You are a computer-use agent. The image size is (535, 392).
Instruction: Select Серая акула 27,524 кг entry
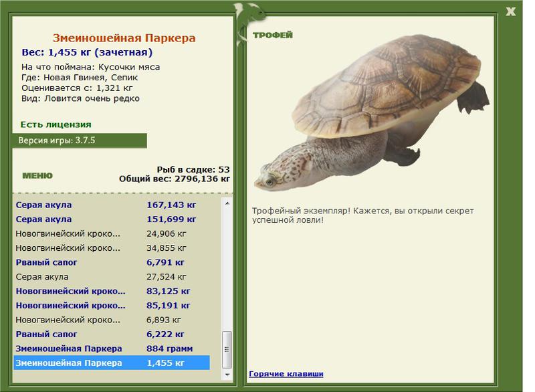(x=112, y=277)
